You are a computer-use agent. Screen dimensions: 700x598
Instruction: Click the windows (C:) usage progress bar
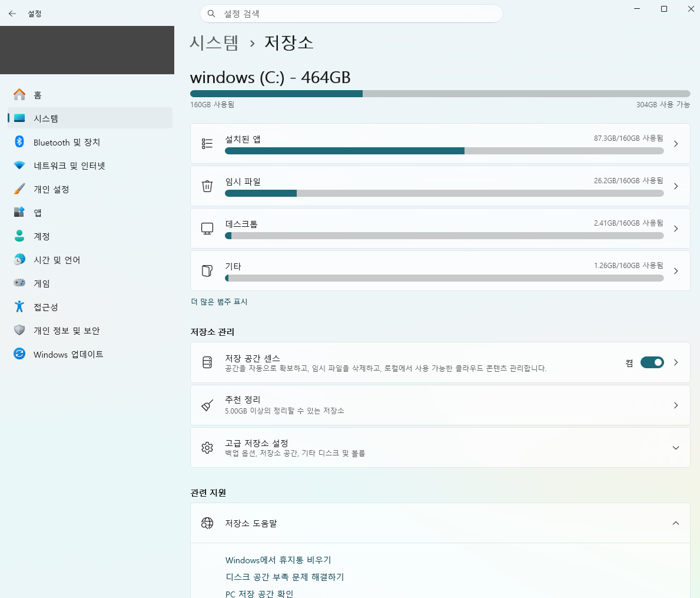click(x=440, y=94)
